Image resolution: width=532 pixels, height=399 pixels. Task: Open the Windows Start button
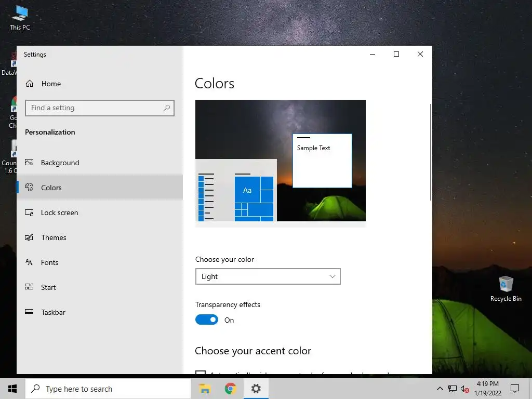pyautogui.click(x=12, y=389)
